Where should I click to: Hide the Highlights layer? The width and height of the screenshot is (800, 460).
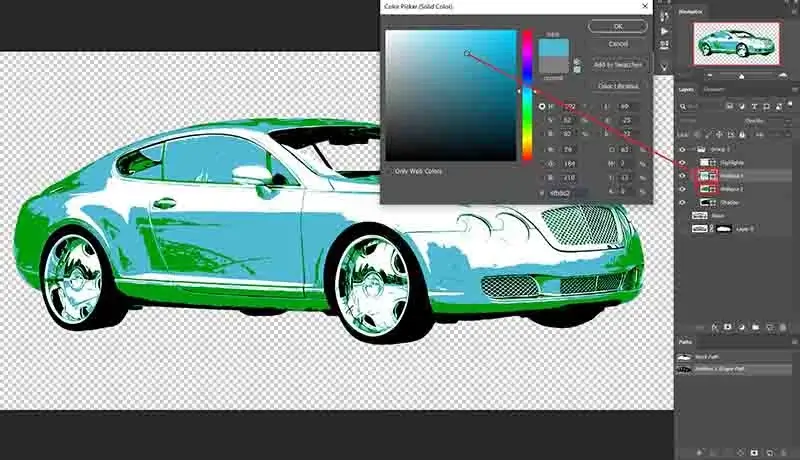point(682,163)
